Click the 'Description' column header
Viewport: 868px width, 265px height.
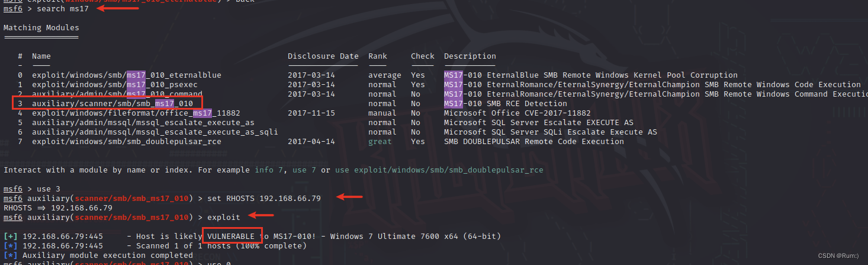pos(470,56)
